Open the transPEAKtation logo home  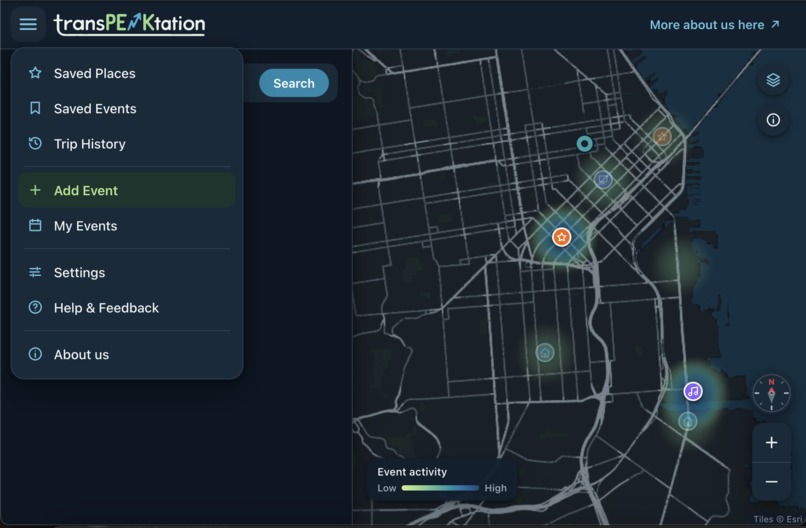pyautogui.click(x=130, y=24)
